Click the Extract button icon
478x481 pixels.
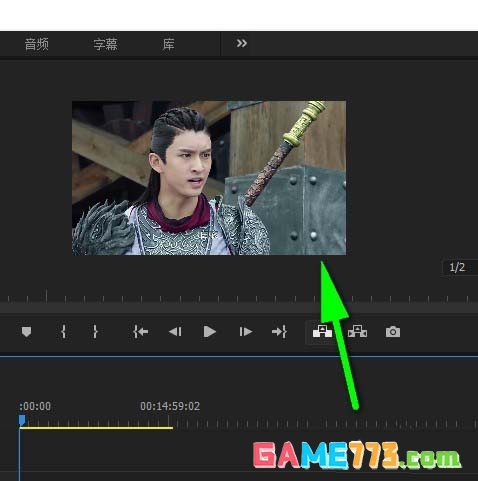coord(357,332)
